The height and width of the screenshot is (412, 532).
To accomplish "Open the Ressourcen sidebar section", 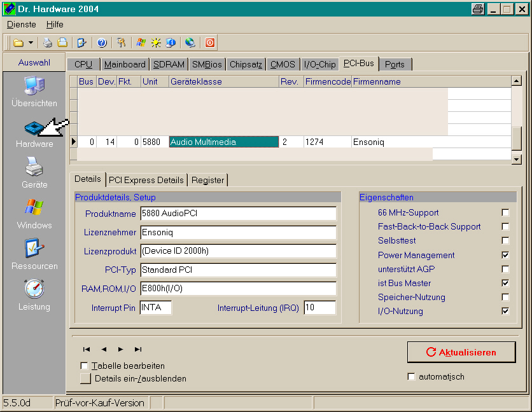I will click(34, 255).
